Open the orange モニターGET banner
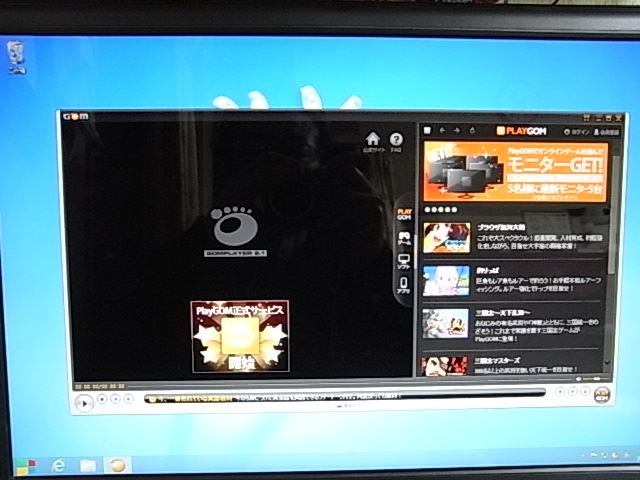 click(x=516, y=172)
